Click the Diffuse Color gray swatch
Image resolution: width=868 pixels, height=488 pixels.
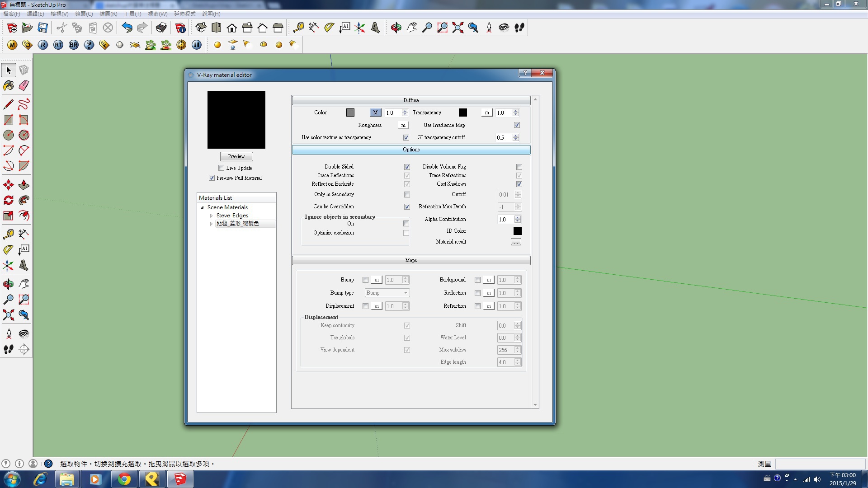pos(350,113)
